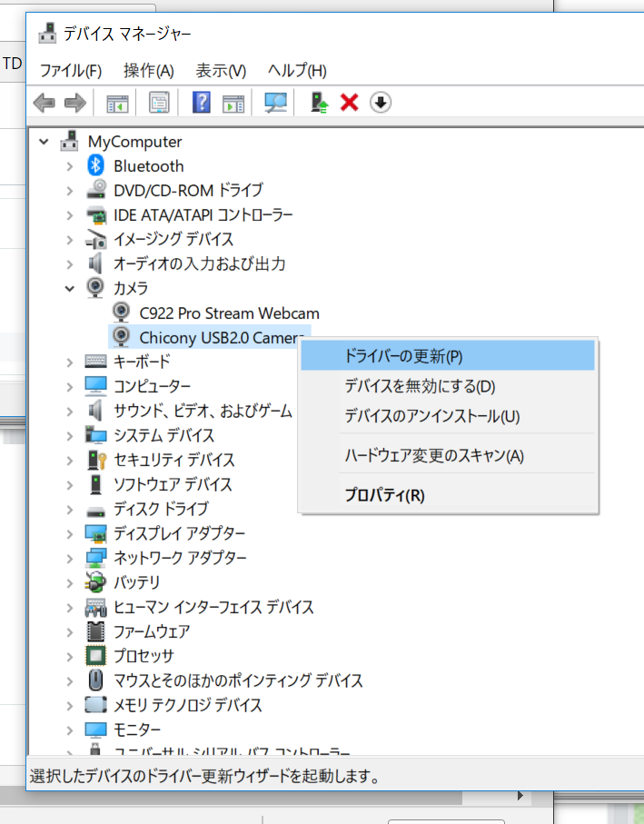Click the イメージング デバイス icon
Viewport: 644px width, 824px height.
click(x=96, y=239)
